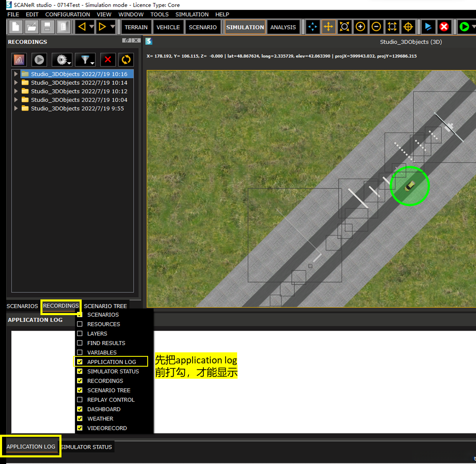Click the document list toolbar icon
The image size is (476, 464).
tap(63, 27)
